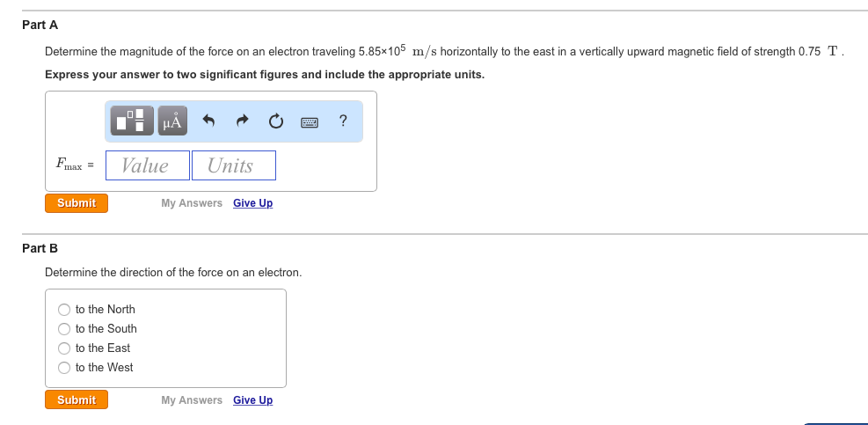Focus the Units input box
Viewport: 868px width, 425px height.
pos(233,165)
